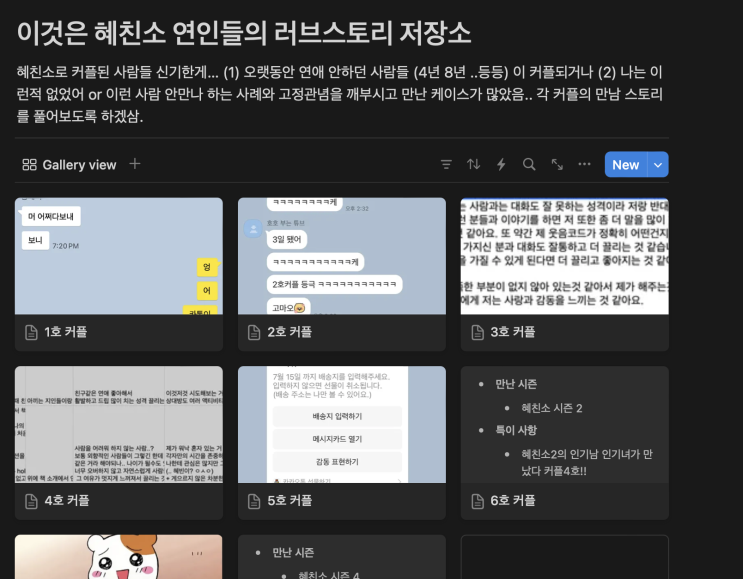Open the 5호 커플 card title
The image size is (743, 579).
tap(290, 500)
